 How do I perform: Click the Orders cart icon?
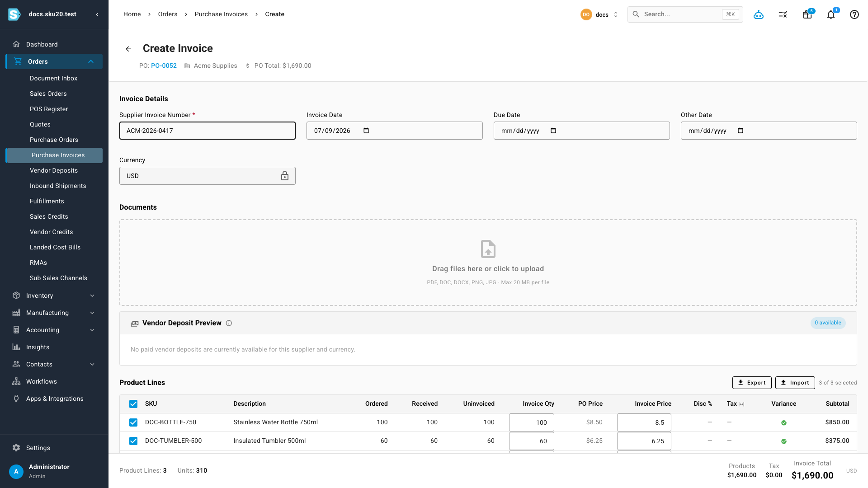click(x=18, y=61)
